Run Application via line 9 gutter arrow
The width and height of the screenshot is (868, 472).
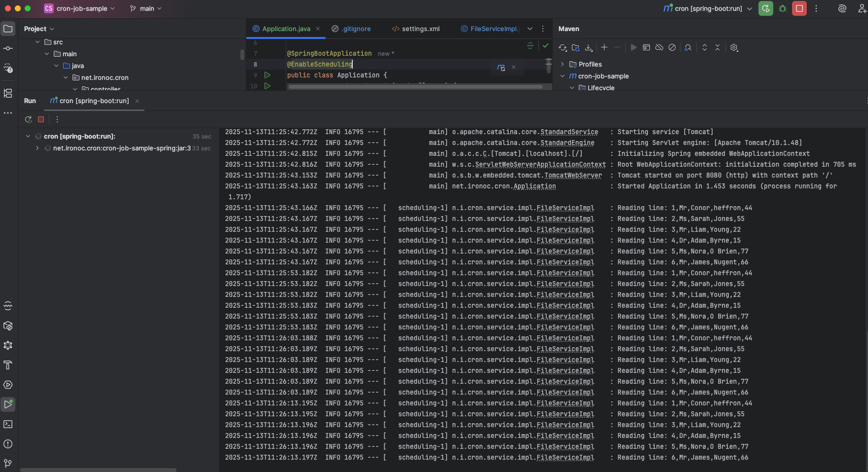pos(267,75)
